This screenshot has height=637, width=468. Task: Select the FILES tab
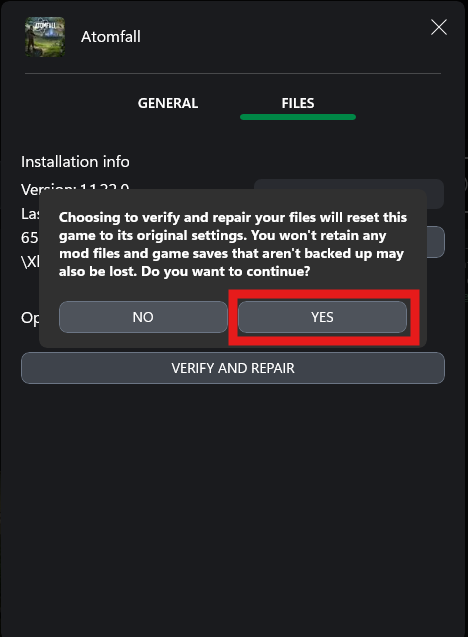(x=298, y=103)
